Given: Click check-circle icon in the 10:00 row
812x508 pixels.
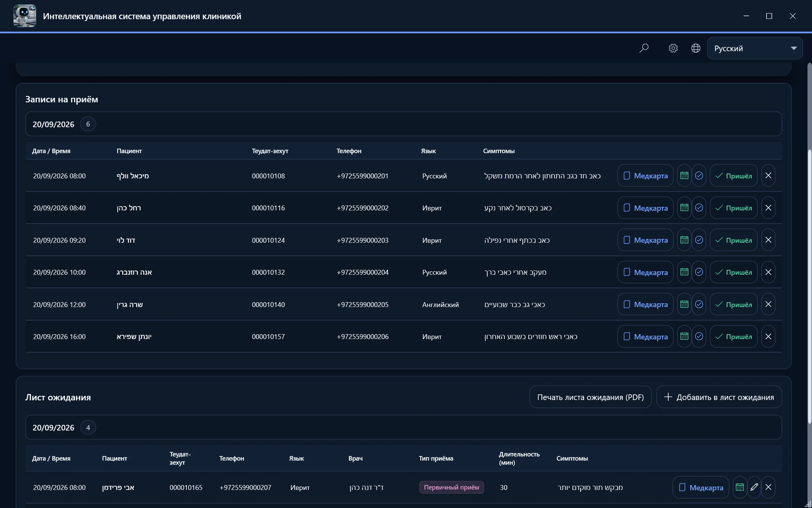Looking at the screenshot, I should point(699,272).
